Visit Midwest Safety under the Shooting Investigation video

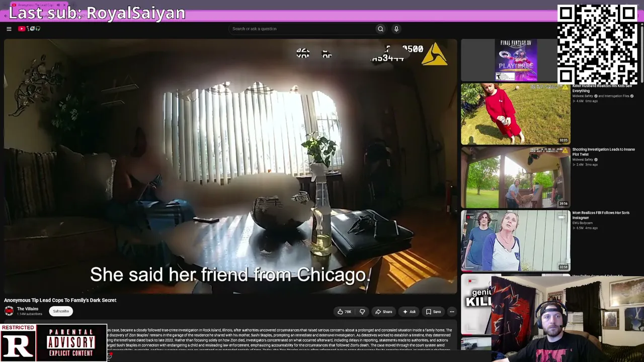(583, 160)
